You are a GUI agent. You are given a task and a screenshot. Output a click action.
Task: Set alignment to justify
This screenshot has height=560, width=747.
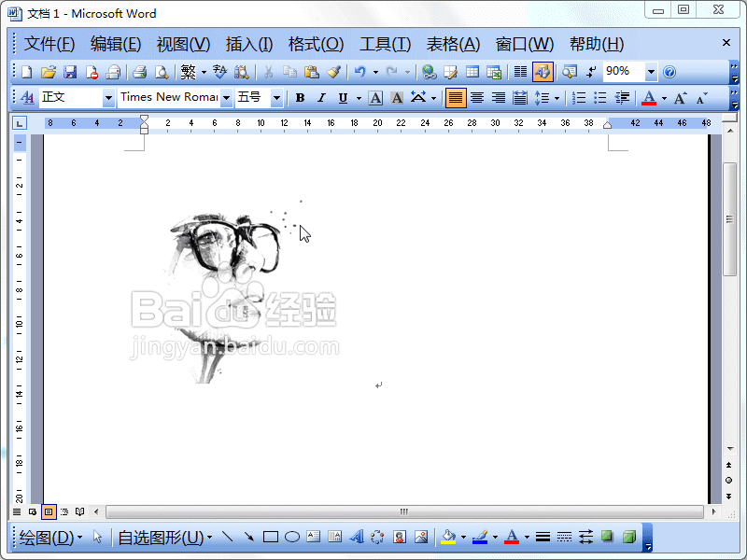tap(456, 98)
